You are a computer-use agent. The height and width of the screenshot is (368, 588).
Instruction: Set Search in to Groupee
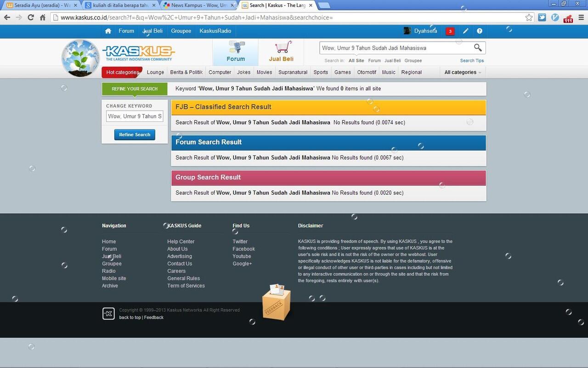pyautogui.click(x=413, y=61)
